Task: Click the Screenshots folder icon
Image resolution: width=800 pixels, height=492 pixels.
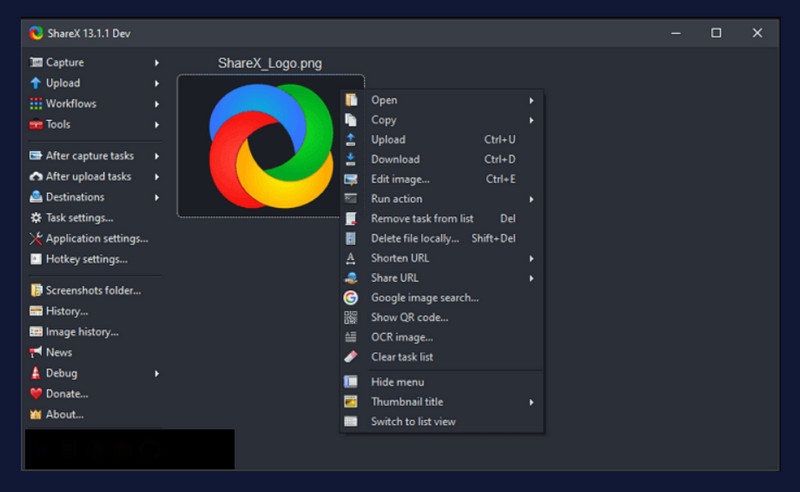Action: point(36,290)
